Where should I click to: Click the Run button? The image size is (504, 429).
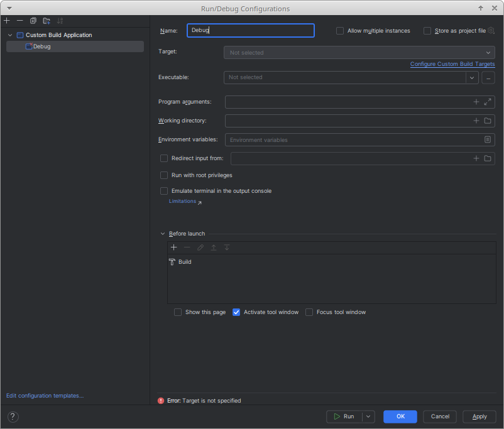click(344, 417)
